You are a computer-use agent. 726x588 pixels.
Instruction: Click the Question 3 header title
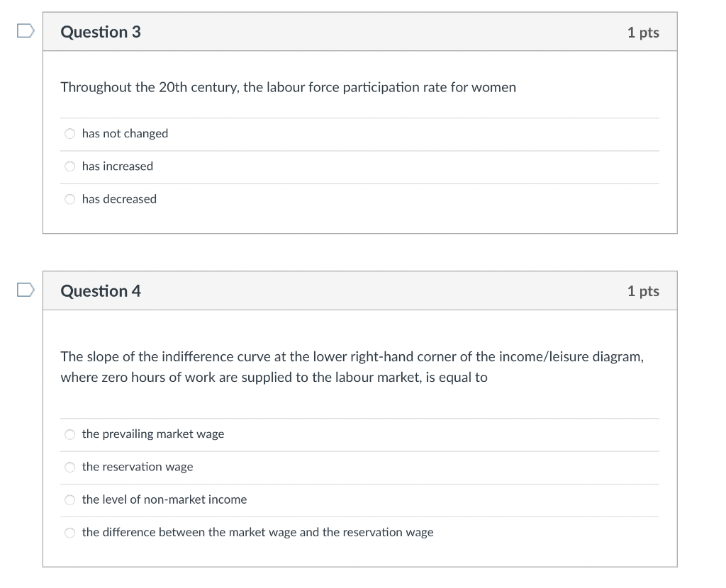[100, 32]
